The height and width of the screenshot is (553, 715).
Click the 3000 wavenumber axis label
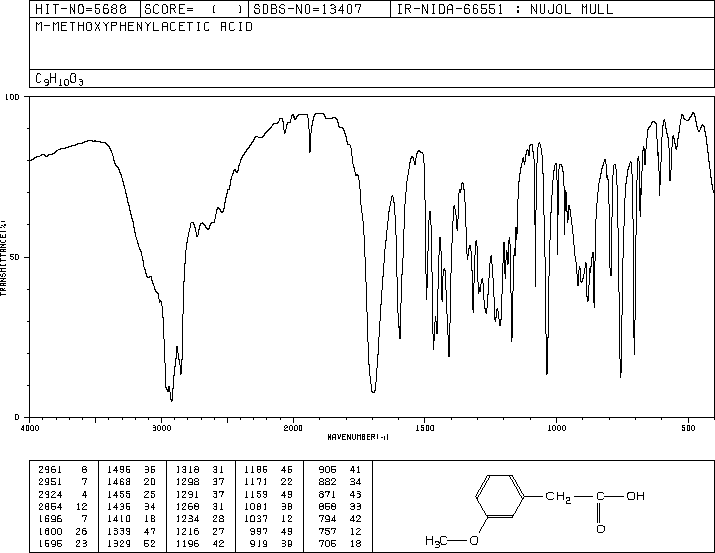(x=161, y=428)
